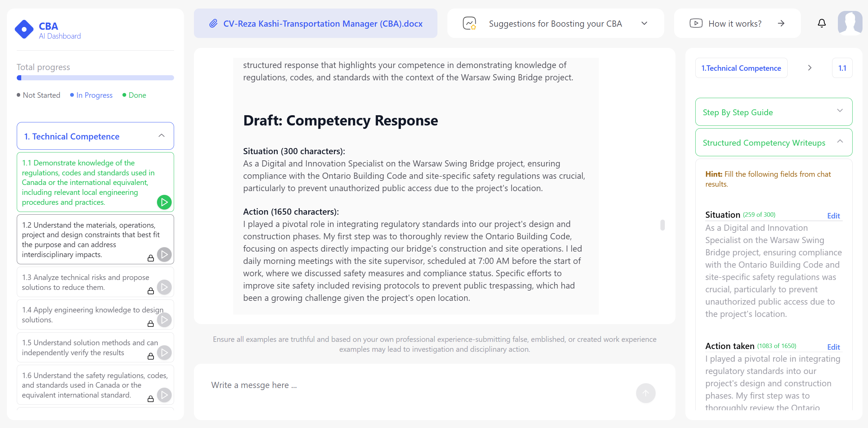Click the play icon for competency 1.6
The width and height of the screenshot is (868, 428).
tap(164, 395)
